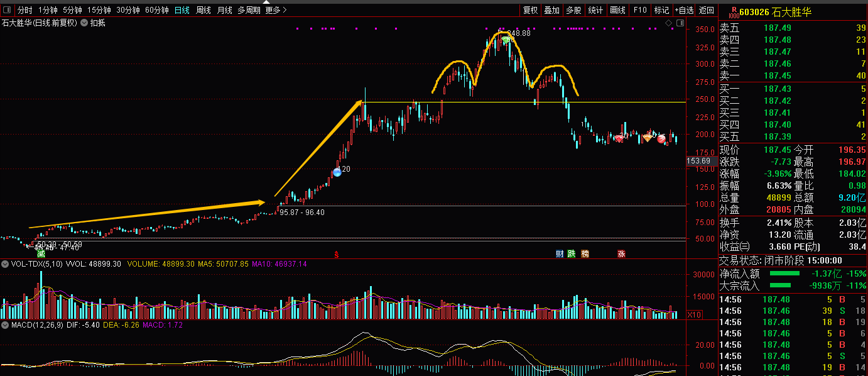868x376 pixels.
Task: Click the red 涨 event marker
Action: (x=621, y=253)
